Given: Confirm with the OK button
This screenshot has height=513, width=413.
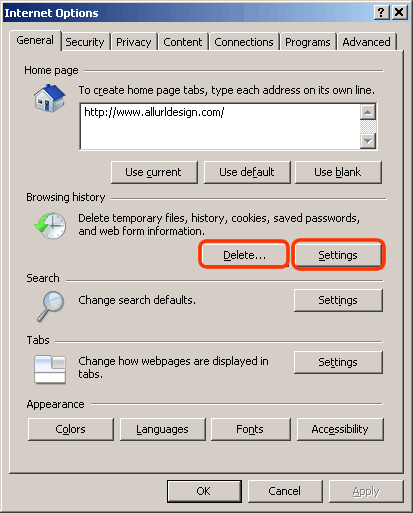Looking at the screenshot, I should [204, 491].
